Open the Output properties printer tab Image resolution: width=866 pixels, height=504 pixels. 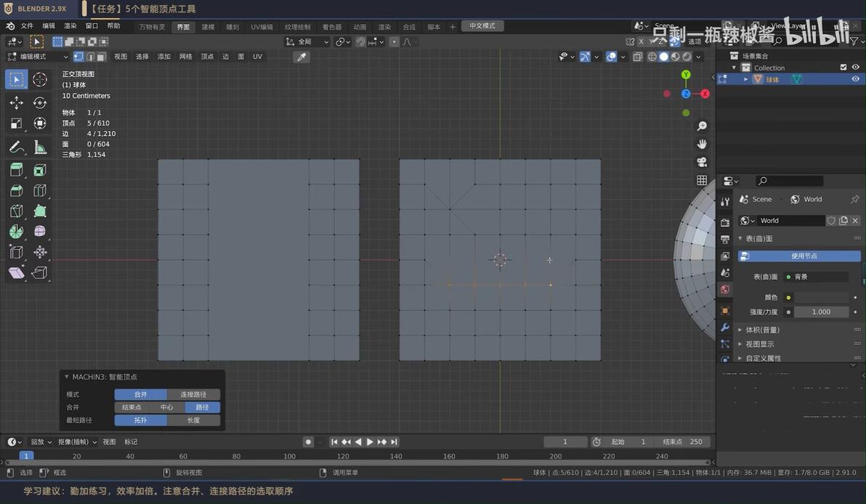pos(725,240)
